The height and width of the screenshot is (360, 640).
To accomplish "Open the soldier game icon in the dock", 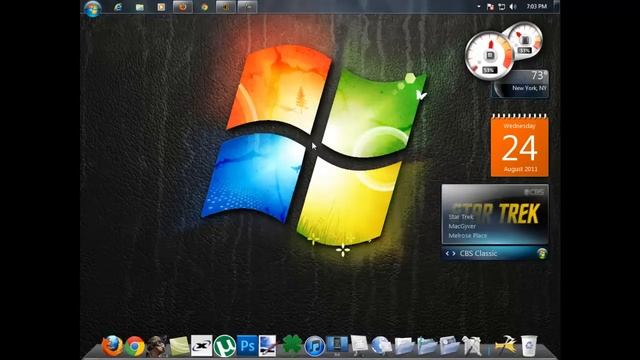I will tap(157, 346).
